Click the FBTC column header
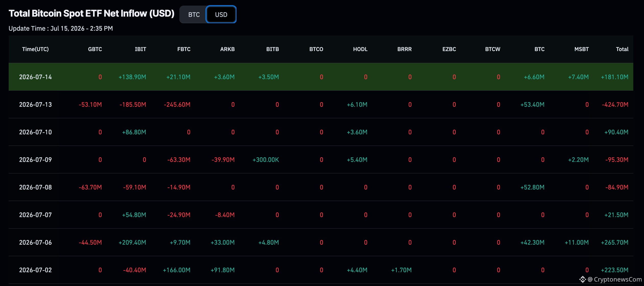 coord(184,49)
